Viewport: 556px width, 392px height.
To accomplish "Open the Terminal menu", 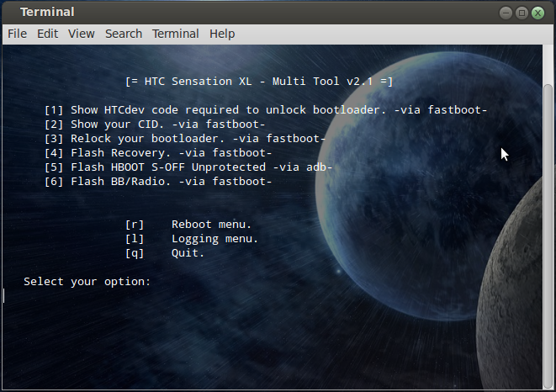I will [x=176, y=34].
